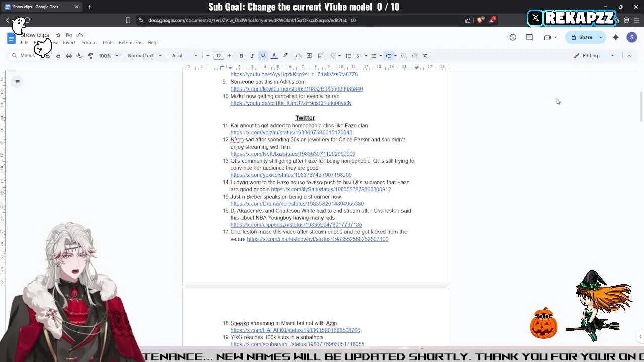Open the Share options arrow
644x362 pixels.
pos(600,37)
